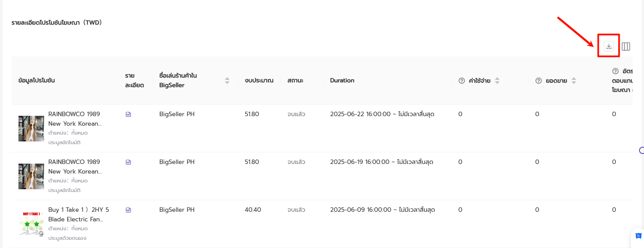Open Buy 1 Take 1 fan thumbnail
The width and height of the screenshot is (644, 248).
31,224
